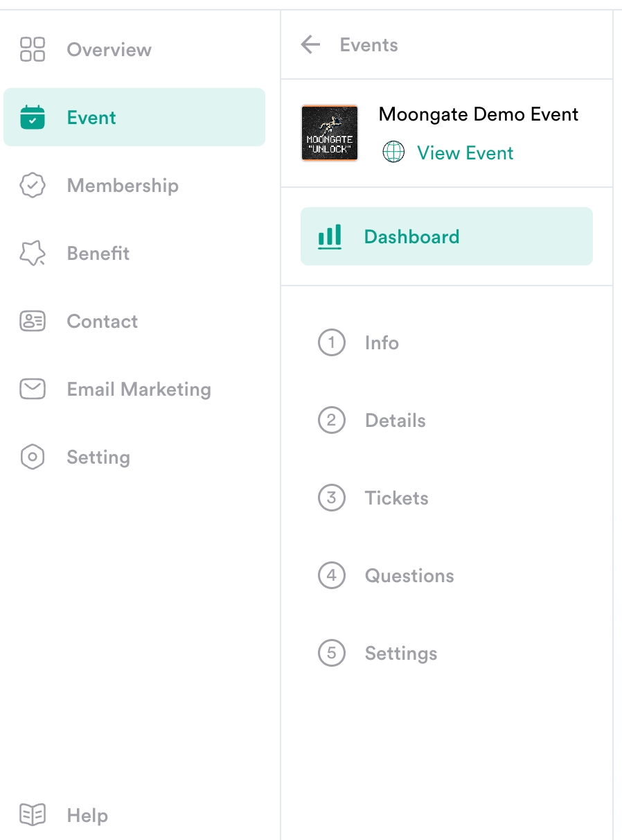Open step 2 Details
Screen dimensions: 622x840
point(395,420)
